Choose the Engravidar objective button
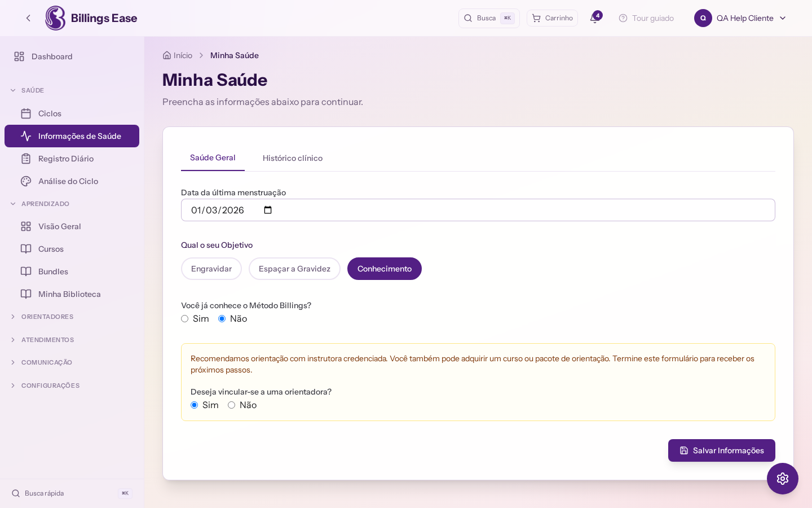Viewport: 812px width, 508px height. pos(211,269)
